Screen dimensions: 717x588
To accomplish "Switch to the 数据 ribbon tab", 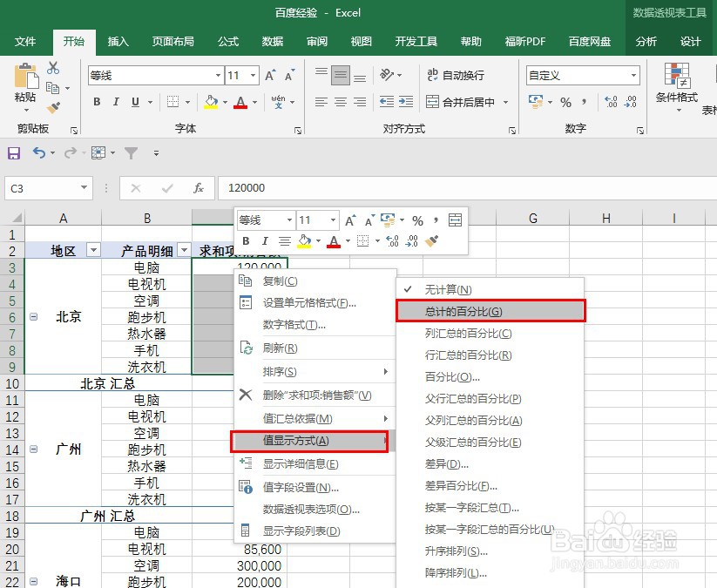I will point(273,42).
